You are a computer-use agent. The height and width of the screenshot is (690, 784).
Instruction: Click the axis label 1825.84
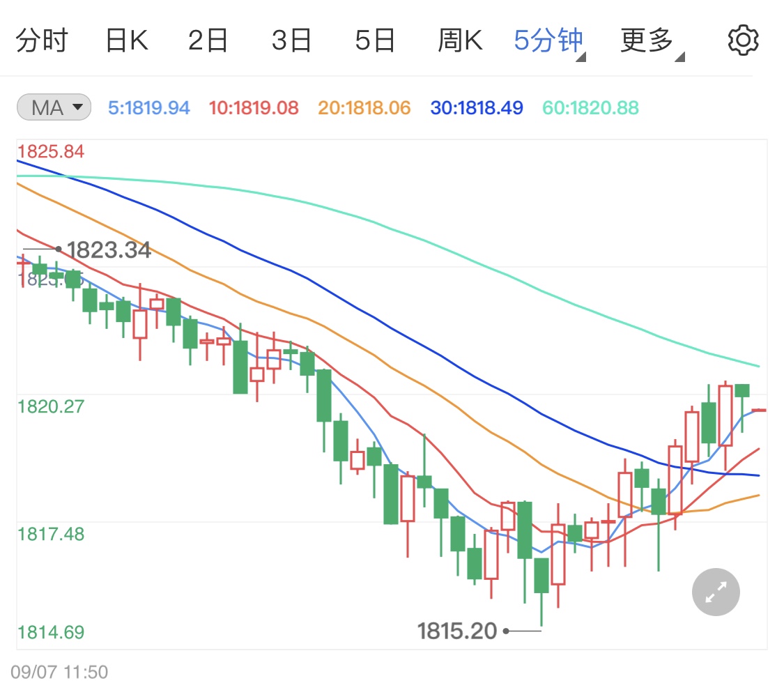(50, 151)
